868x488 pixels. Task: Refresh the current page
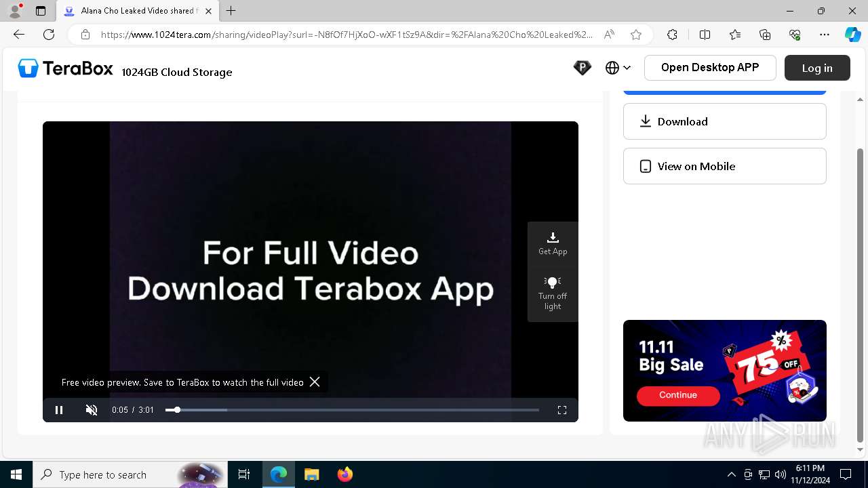(49, 35)
